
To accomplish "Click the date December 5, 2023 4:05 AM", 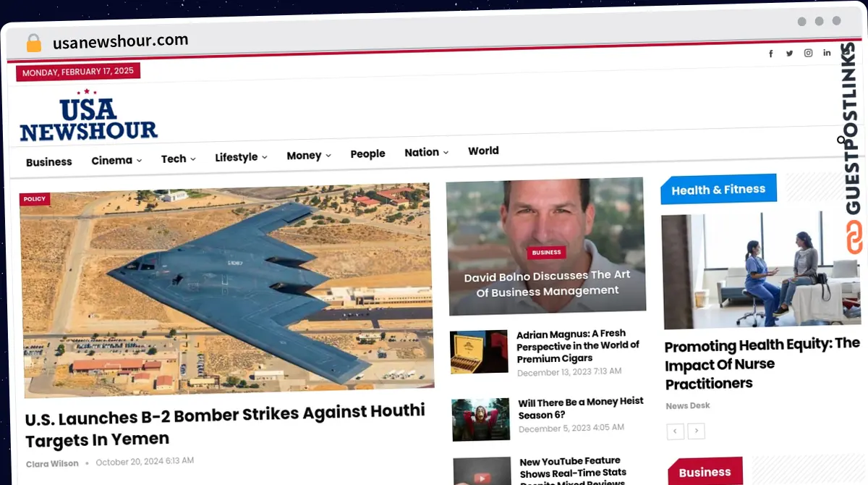I will point(571,428).
